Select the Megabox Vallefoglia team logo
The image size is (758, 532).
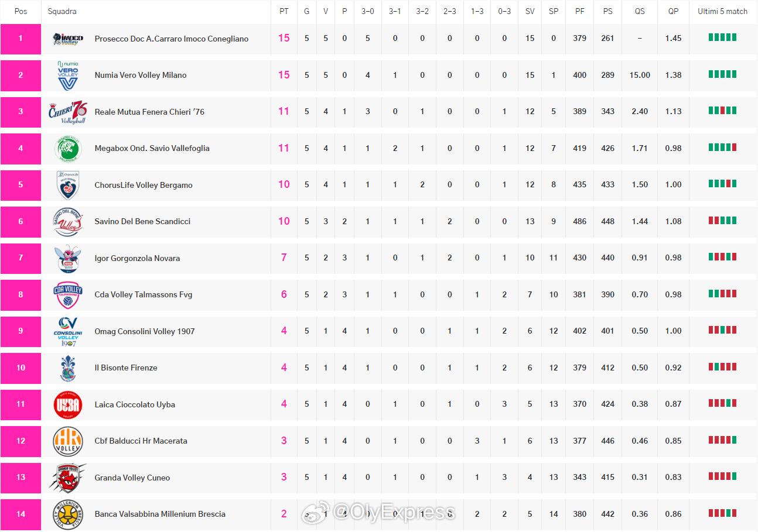click(68, 149)
